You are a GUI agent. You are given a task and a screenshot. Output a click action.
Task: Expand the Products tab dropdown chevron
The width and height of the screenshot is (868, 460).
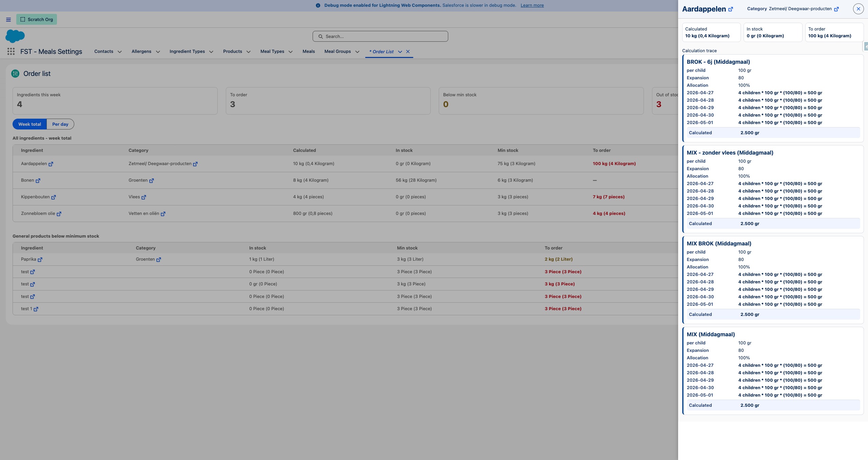click(249, 52)
